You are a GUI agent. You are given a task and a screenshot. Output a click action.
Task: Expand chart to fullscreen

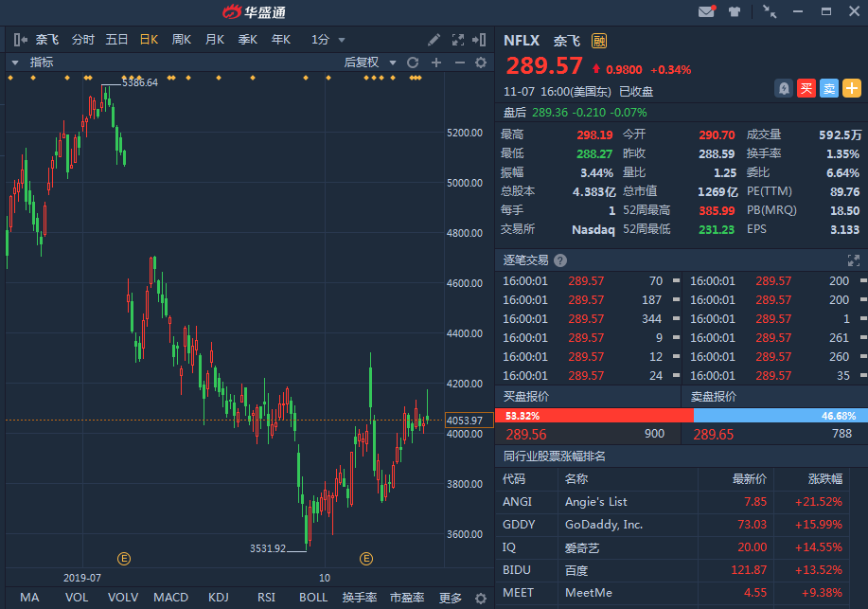458,40
